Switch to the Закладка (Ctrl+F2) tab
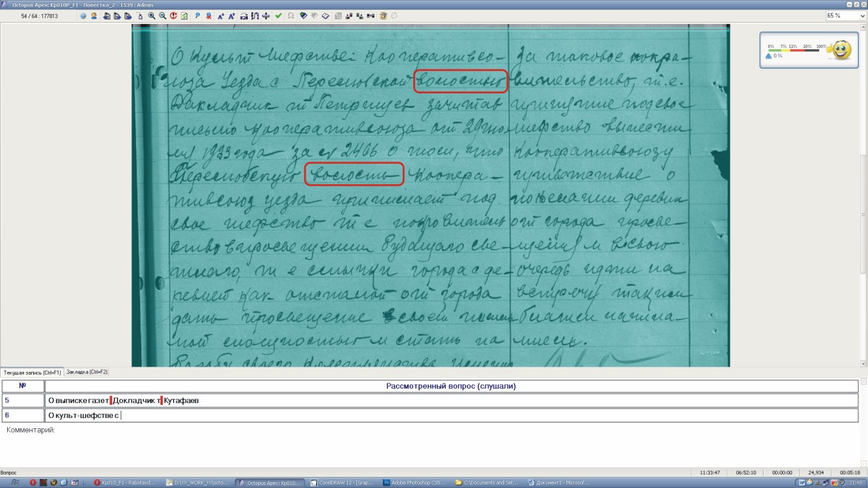868x488 pixels. [87, 372]
